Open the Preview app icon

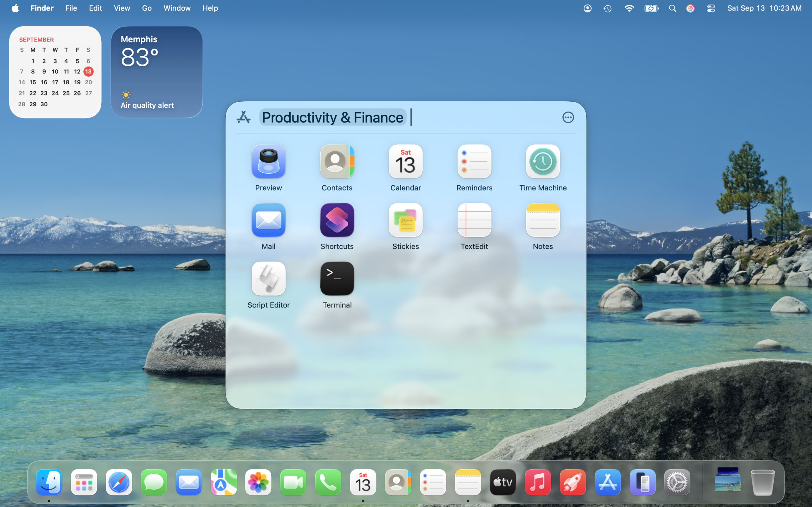(268, 162)
